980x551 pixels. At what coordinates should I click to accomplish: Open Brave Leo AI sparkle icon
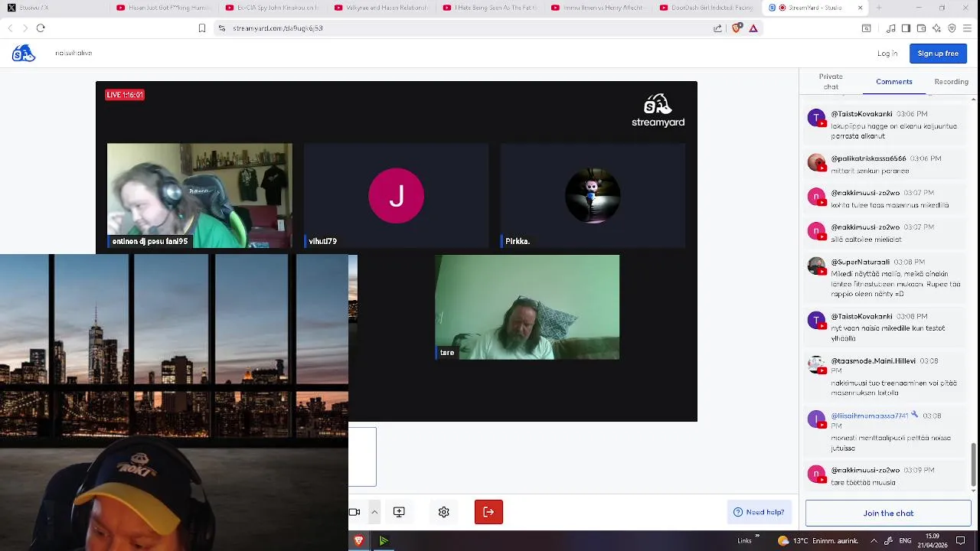pos(937,28)
